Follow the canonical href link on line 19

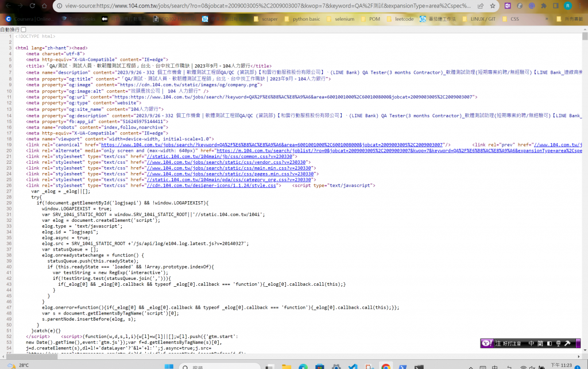[272, 144]
